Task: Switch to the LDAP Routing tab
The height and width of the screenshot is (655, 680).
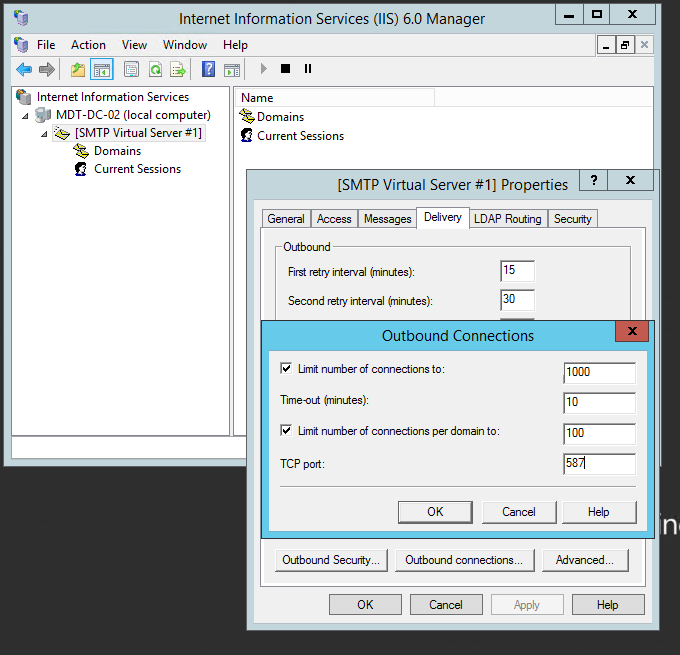Action: click(x=508, y=219)
